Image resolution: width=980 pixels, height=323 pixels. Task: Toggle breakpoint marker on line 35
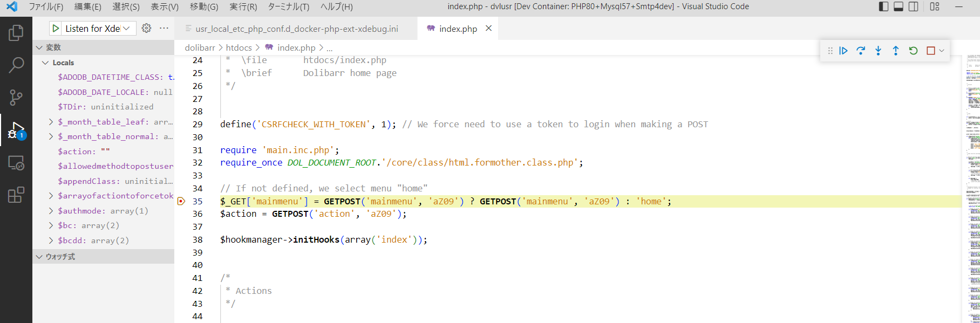click(x=181, y=201)
